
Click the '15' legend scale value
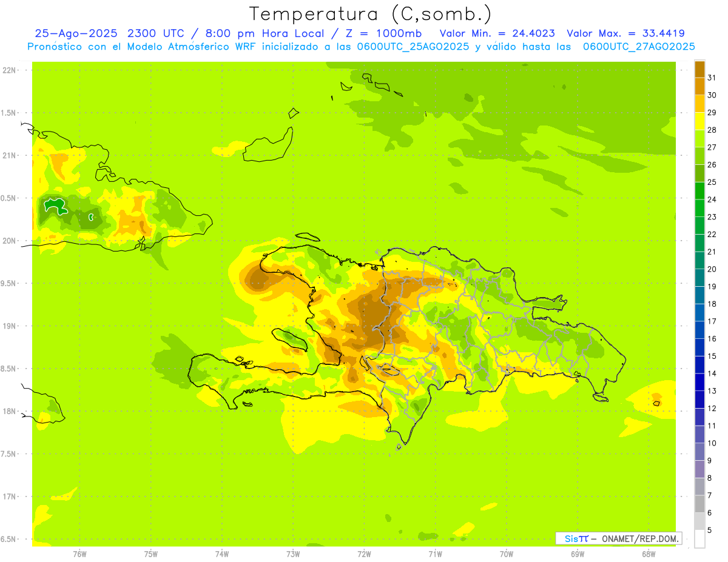[x=712, y=356]
